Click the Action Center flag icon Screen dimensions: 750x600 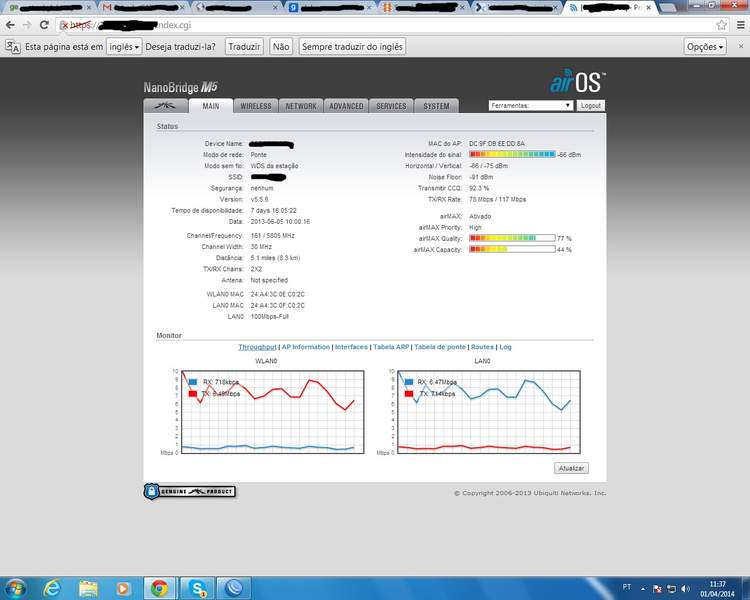click(x=657, y=589)
